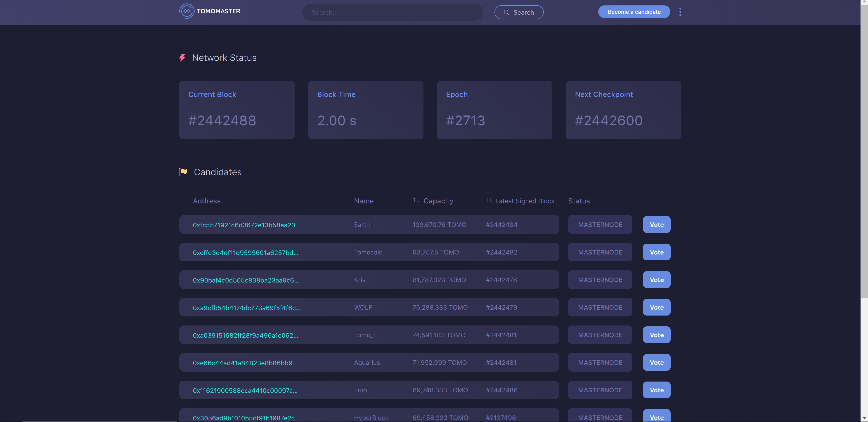Click Vote on the Aquarius row

coord(656,363)
